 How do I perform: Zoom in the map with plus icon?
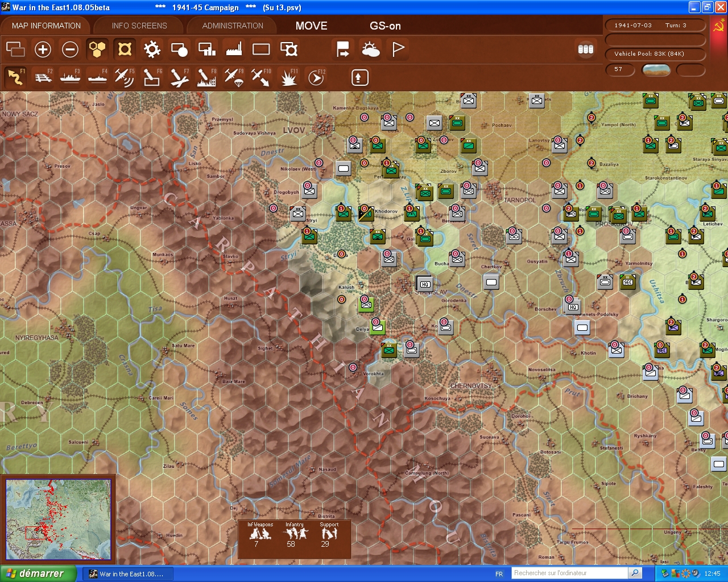click(x=43, y=49)
